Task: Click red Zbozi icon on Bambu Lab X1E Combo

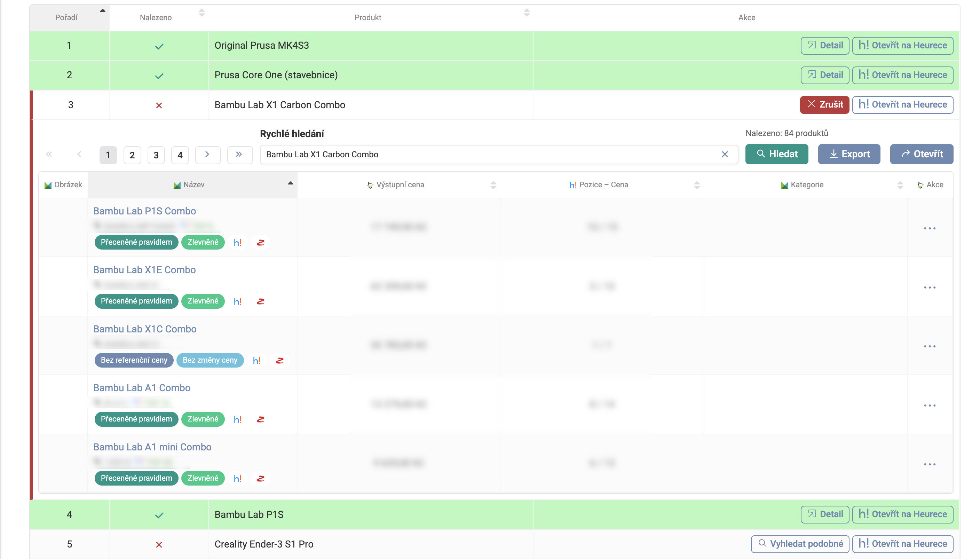Action: [260, 301]
